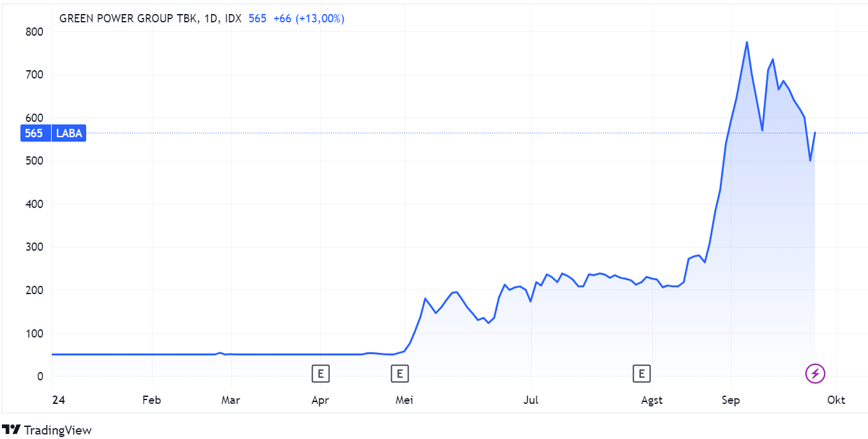Click the purple lightning bolt event icon

pyautogui.click(x=815, y=373)
